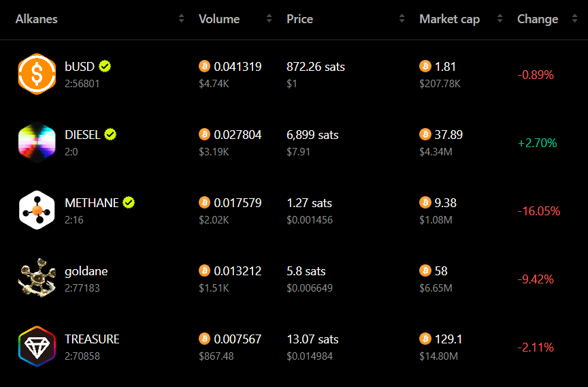Click the -0.89% change value
Screen dimensions: 588x387
pyautogui.click(x=536, y=75)
